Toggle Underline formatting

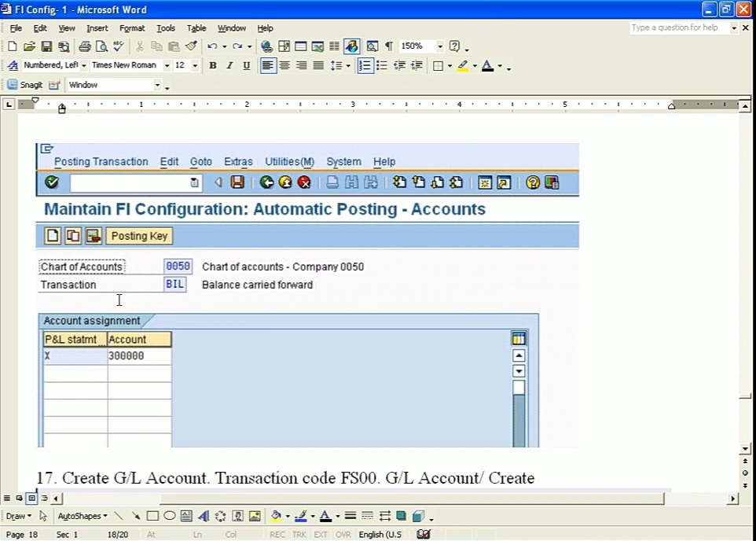(x=247, y=65)
